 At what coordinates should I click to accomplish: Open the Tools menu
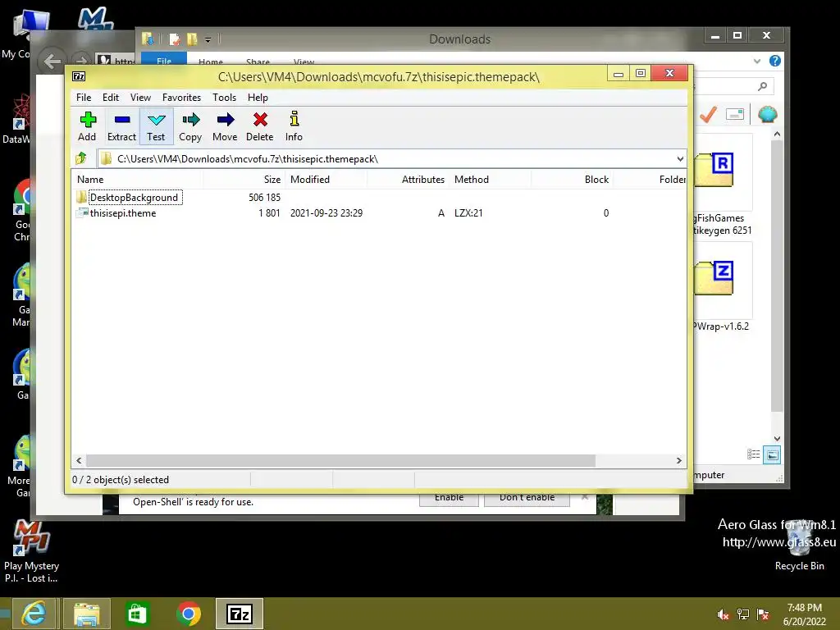[x=224, y=98]
